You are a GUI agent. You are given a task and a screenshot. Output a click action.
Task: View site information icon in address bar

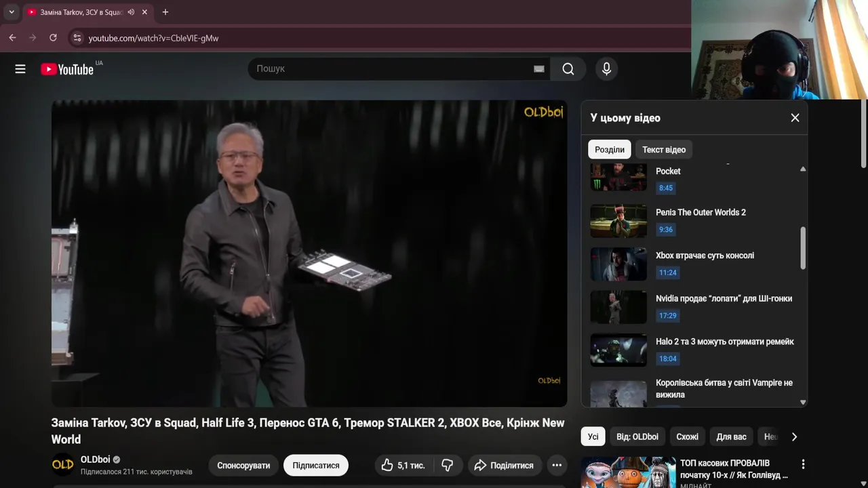click(77, 38)
